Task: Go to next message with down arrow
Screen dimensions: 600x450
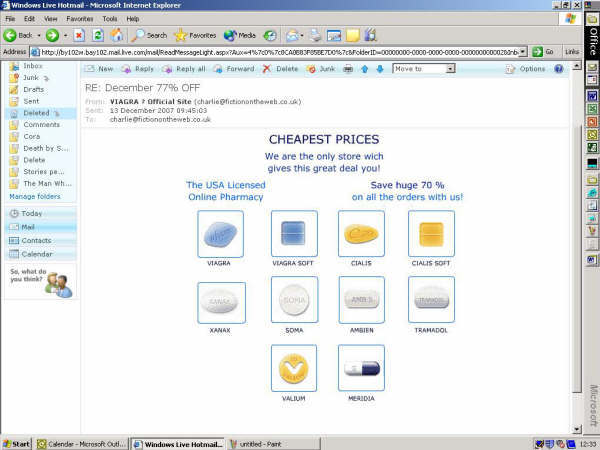Action: pos(380,69)
